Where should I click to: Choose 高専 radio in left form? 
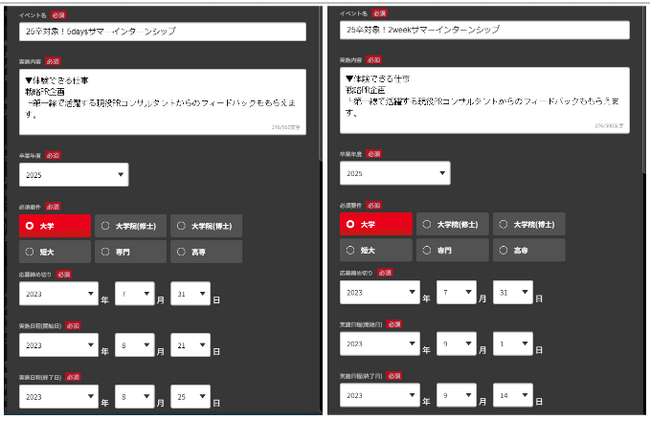(206, 252)
